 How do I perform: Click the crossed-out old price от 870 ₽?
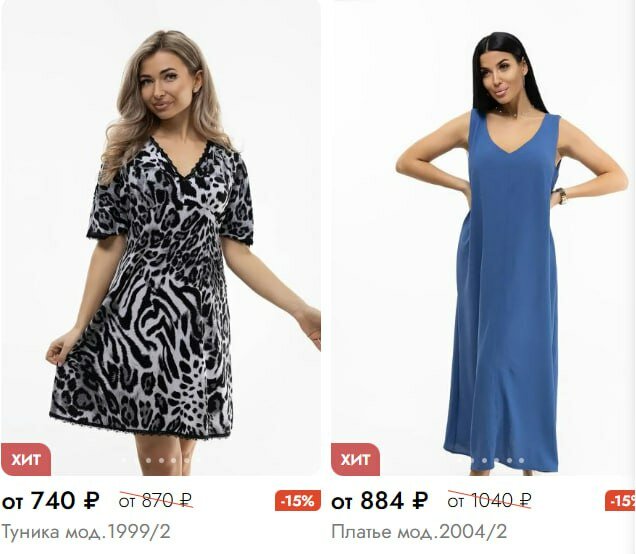[156, 501]
